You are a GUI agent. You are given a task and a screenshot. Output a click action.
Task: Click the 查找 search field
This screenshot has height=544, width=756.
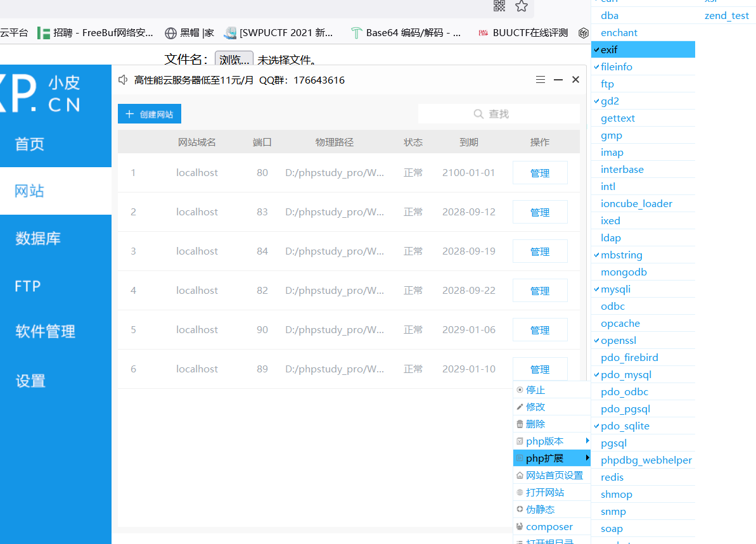499,114
